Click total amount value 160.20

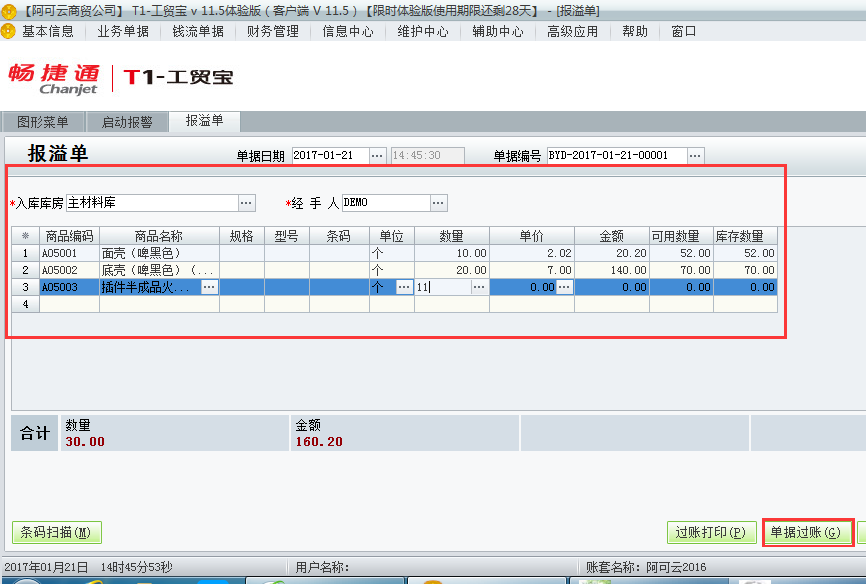[x=319, y=441]
